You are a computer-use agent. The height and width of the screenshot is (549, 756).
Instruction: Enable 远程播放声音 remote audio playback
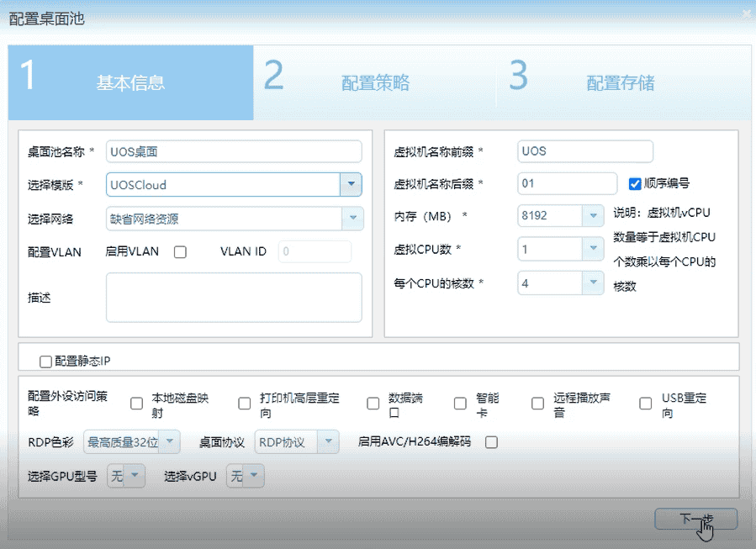[537, 403]
